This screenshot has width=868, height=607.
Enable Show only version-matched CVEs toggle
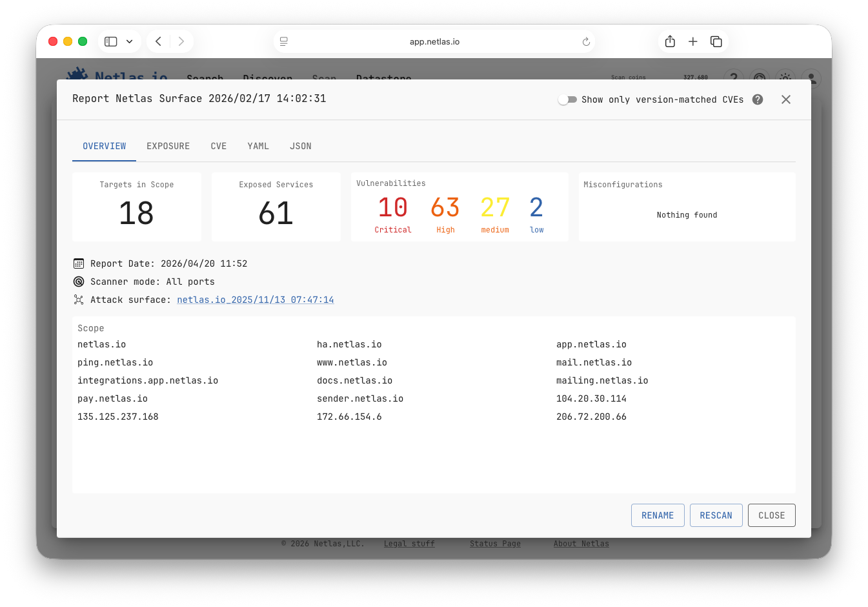(x=567, y=99)
